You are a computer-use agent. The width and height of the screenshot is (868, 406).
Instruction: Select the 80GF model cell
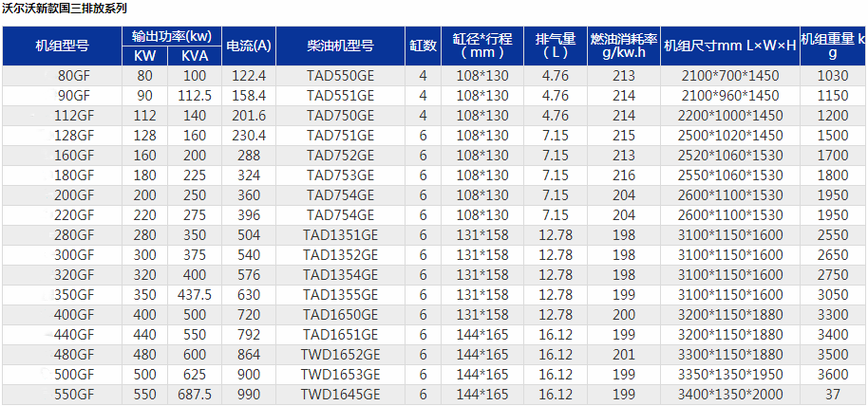pos(74,75)
